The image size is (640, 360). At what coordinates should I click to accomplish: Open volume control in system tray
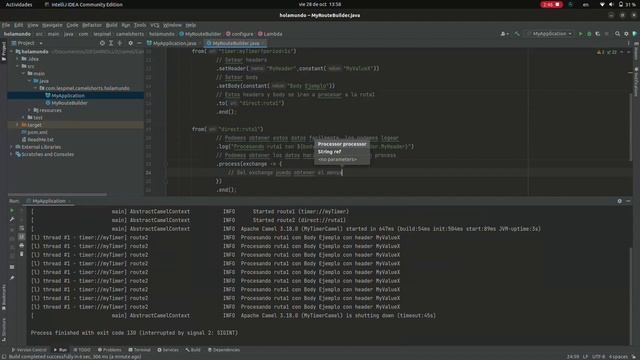(x=611, y=4)
